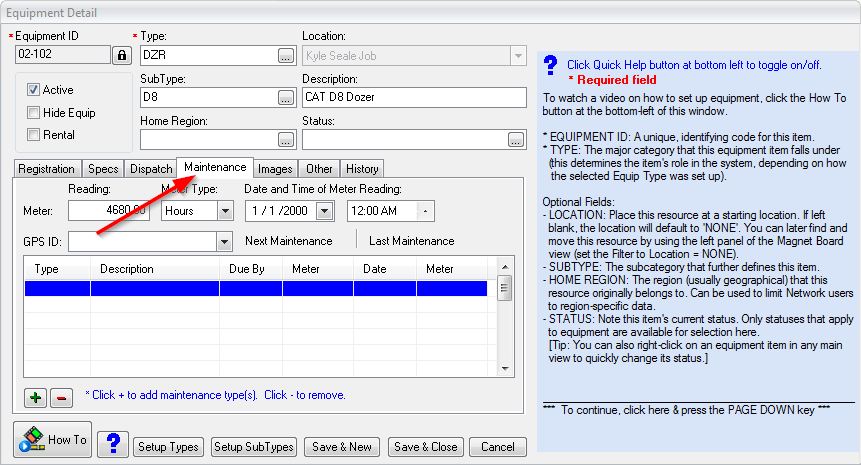The height and width of the screenshot is (465, 861).
Task: Click the red minus remove maintenance icon
Action: [62, 397]
